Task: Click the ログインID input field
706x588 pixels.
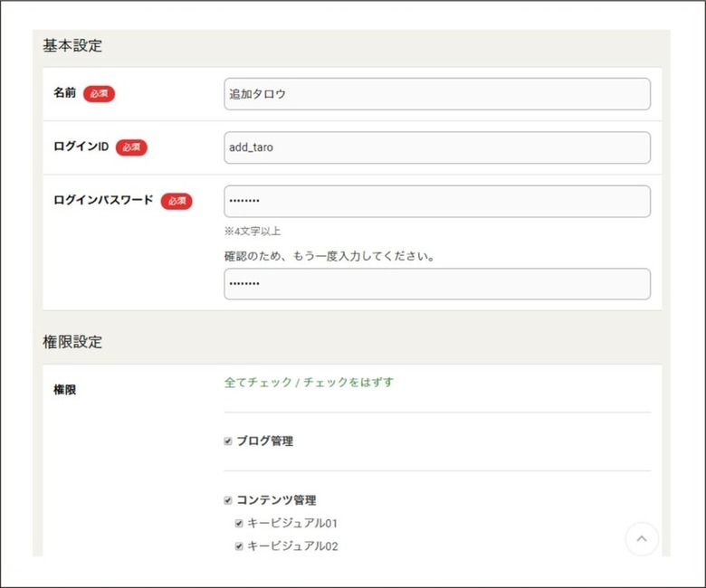Action: pos(437,147)
